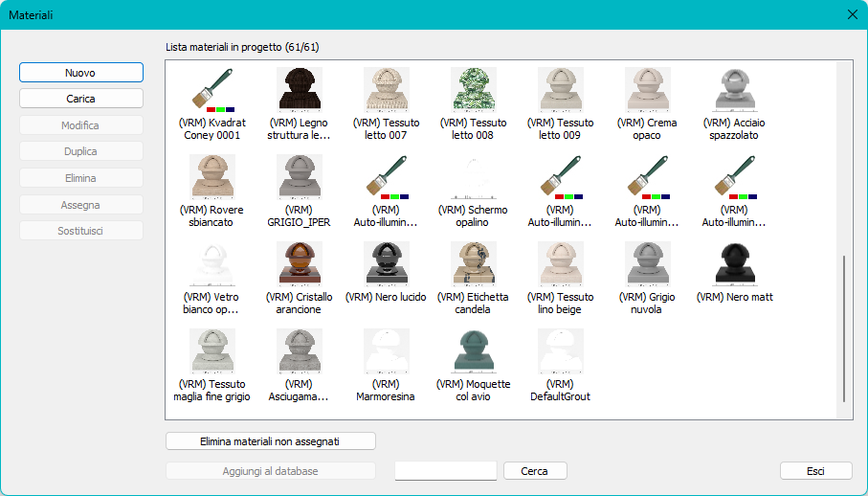
Task: Choose the Moquette col avio material
Action: 474,351
